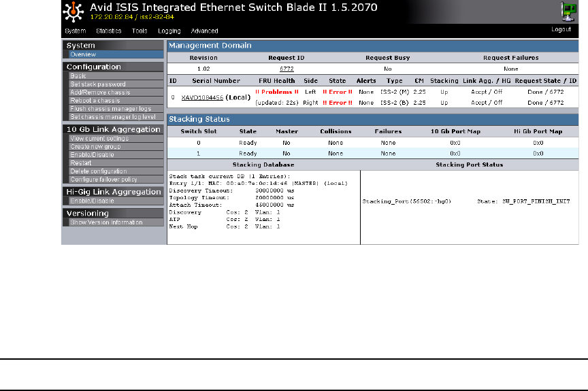588x391 pixels.
Task: Select Enable/Disable under Hi-Gig Link Aggregation
Action: 116,201
